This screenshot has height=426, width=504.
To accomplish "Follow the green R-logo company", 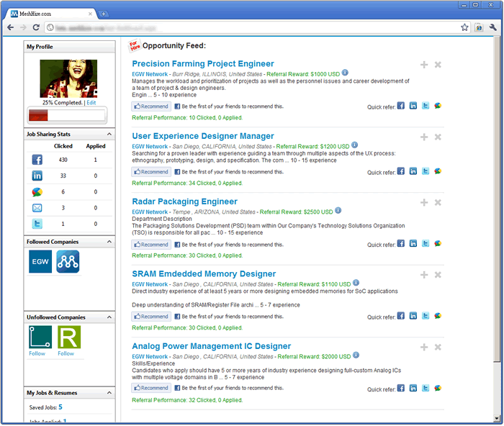I will click(66, 353).
